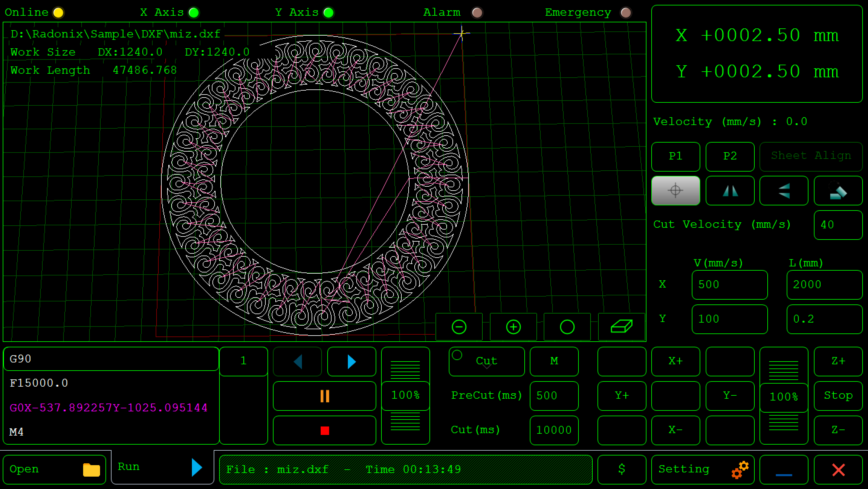Jog the X+ axis button
The height and width of the screenshot is (489, 868).
click(675, 362)
